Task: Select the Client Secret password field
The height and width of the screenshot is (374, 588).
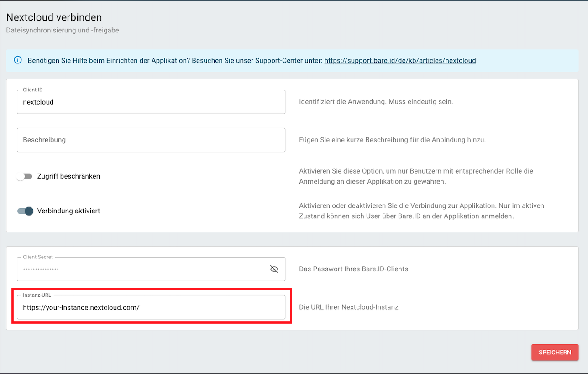Action: [x=151, y=269]
